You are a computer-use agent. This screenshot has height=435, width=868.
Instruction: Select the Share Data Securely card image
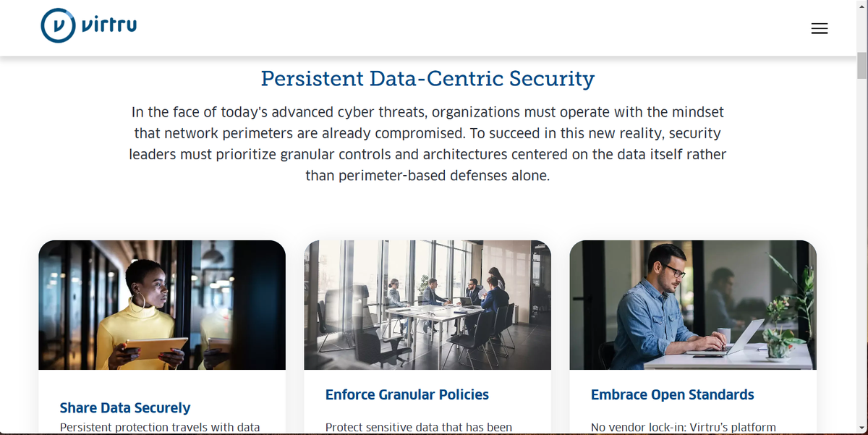point(162,304)
